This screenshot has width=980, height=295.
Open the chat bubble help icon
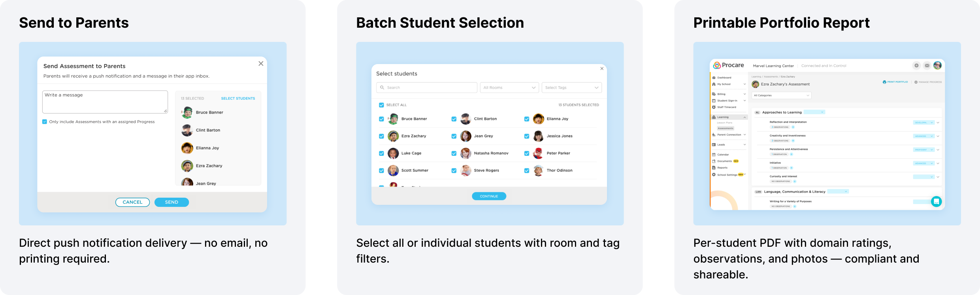click(x=936, y=202)
